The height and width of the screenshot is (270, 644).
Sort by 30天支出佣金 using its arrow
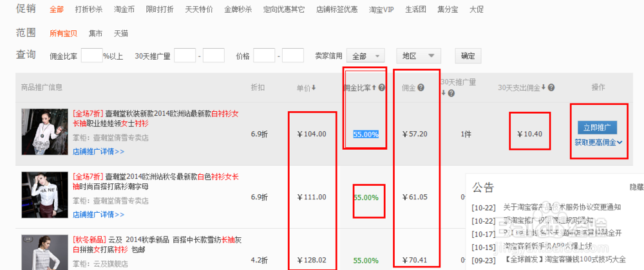tap(544, 87)
